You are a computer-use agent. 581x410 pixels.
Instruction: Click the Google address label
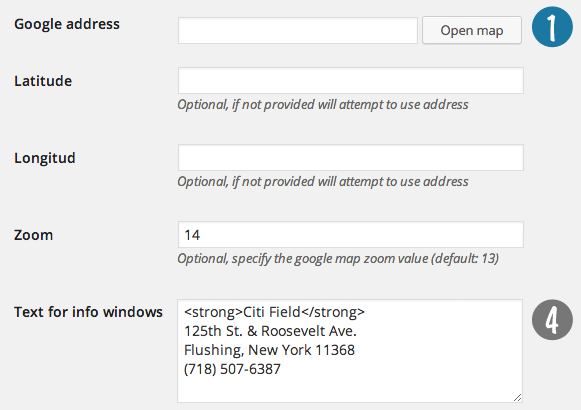67,24
